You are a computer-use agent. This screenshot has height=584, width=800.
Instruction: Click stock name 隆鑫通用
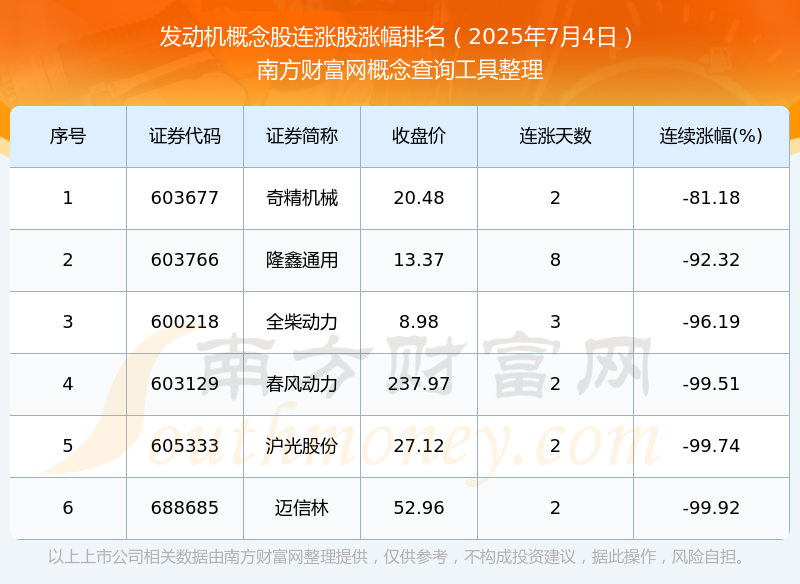tap(302, 260)
